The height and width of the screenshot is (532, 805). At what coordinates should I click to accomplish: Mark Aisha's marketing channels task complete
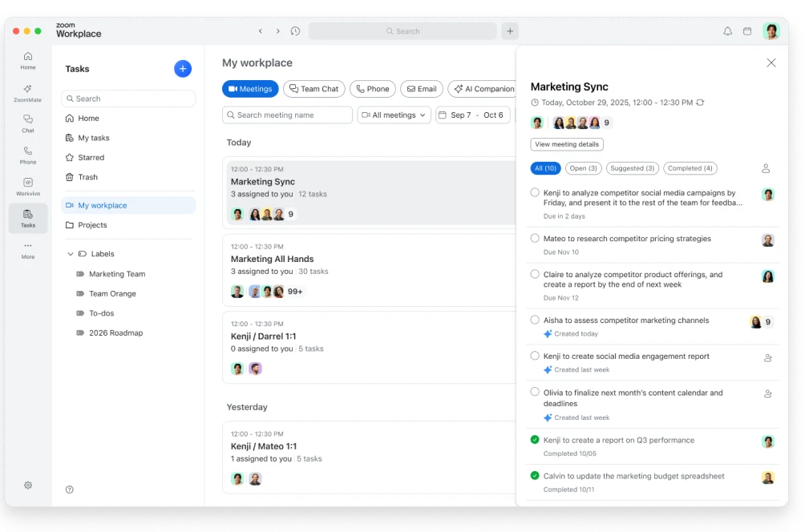[535, 320]
